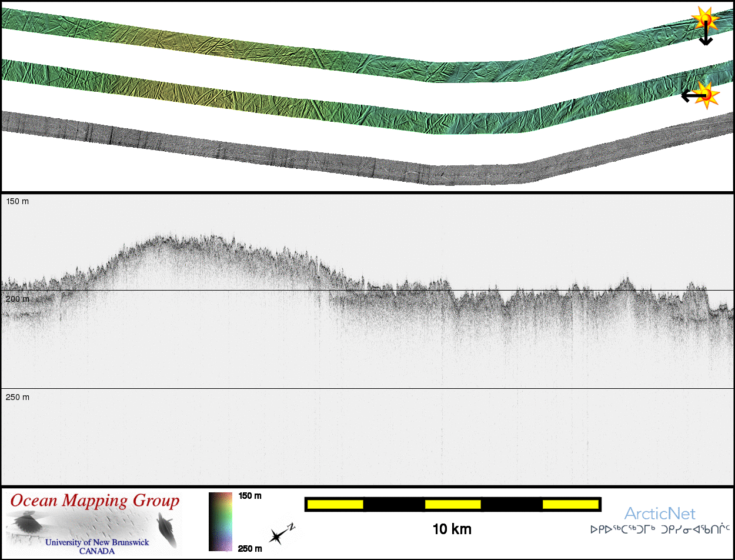This screenshot has width=735, height=560.
Task: Click the 200 m depth label on profile
Action: tap(17, 299)
